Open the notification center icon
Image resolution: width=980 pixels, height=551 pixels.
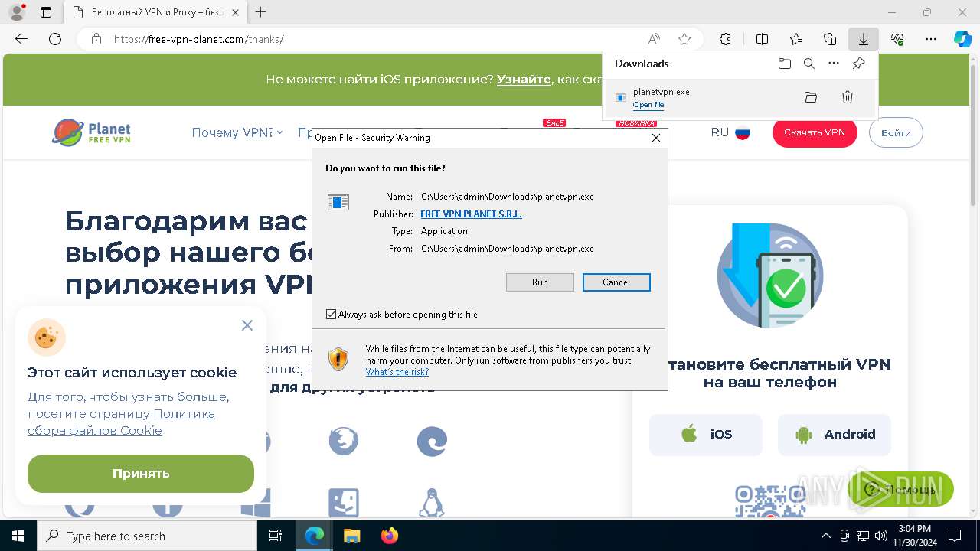tap(955, 536)
